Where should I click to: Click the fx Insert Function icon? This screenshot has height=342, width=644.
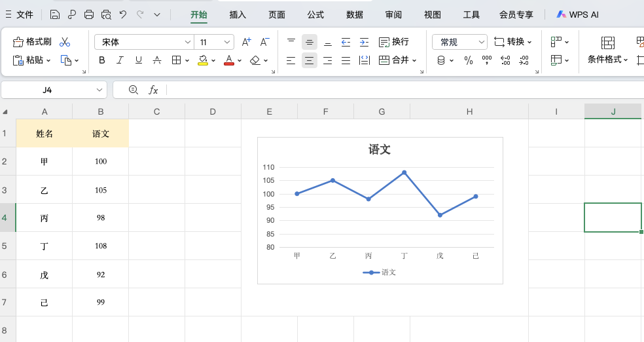click(x=153, y=90)
